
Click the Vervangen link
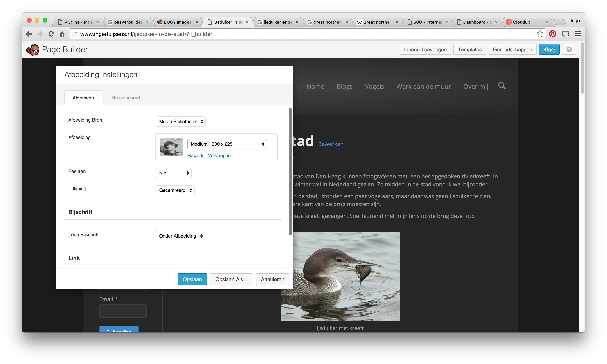tap(219, 155)
